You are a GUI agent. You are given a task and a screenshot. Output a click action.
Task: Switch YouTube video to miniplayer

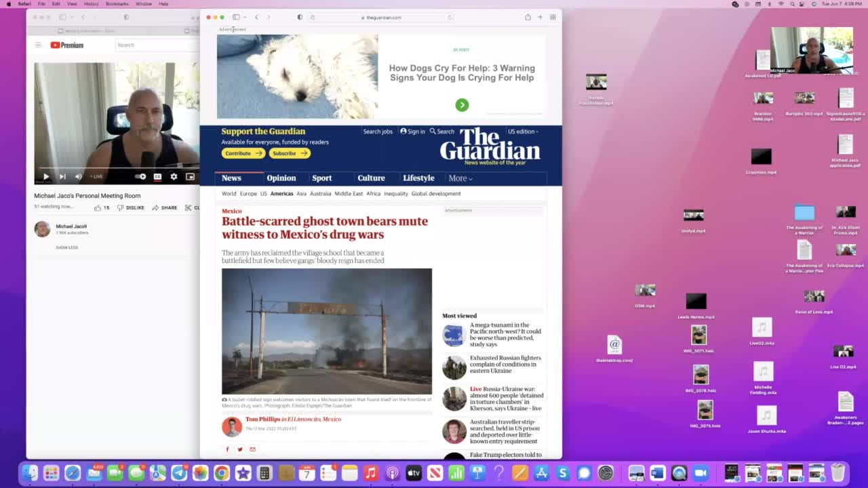[190, 176]
